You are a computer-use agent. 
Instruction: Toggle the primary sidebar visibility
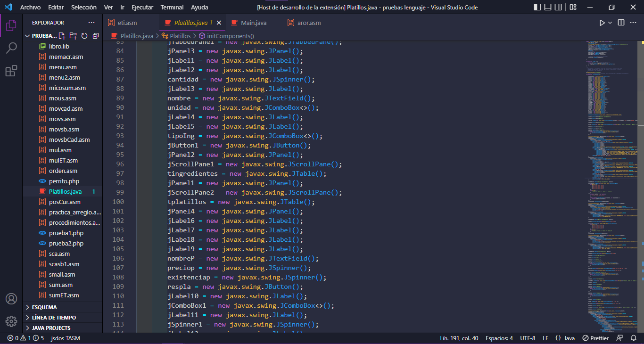537,7
